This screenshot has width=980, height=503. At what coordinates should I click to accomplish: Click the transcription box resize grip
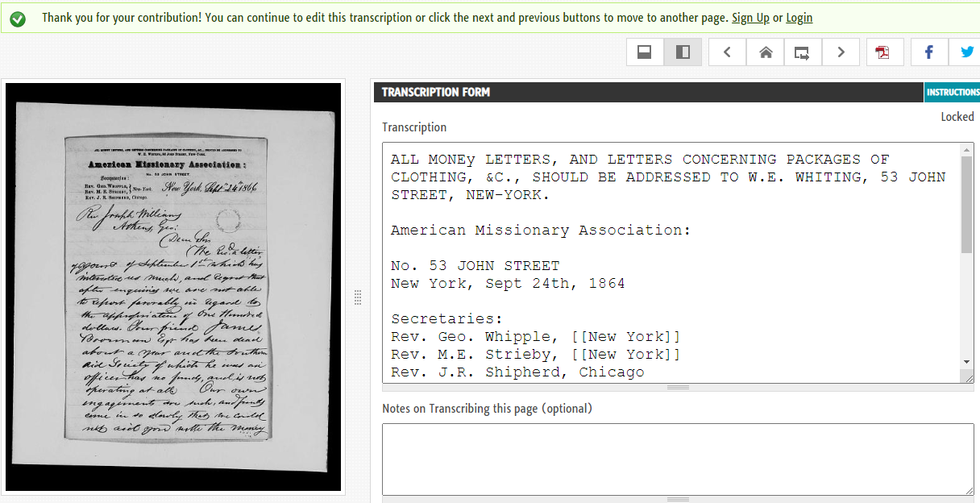click(x=967, y=376)
